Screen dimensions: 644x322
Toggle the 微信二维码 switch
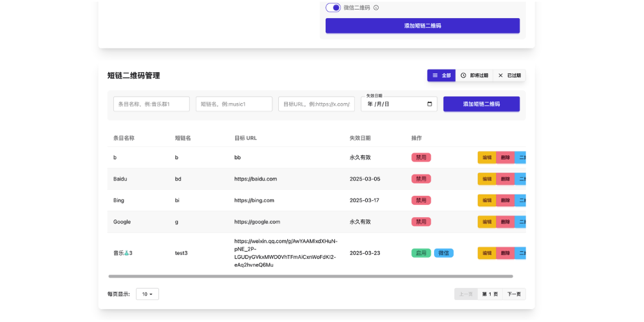(x=333, y=8)
